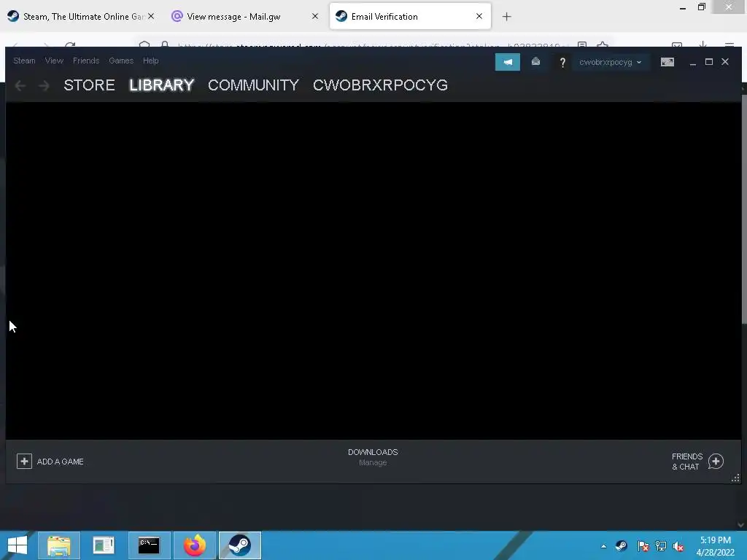
Task: Click the Manage downloads link
Action: click(373, 462)
